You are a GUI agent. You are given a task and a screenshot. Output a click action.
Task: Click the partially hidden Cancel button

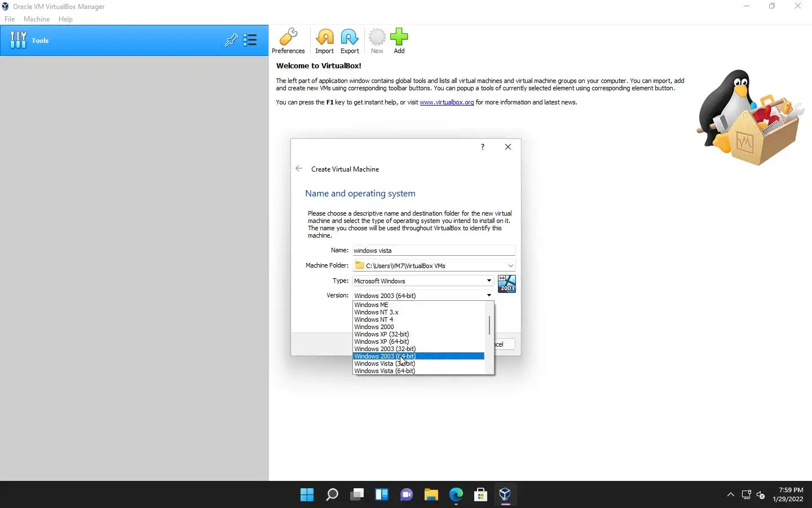pyautogui.click(x=504, y=344)
